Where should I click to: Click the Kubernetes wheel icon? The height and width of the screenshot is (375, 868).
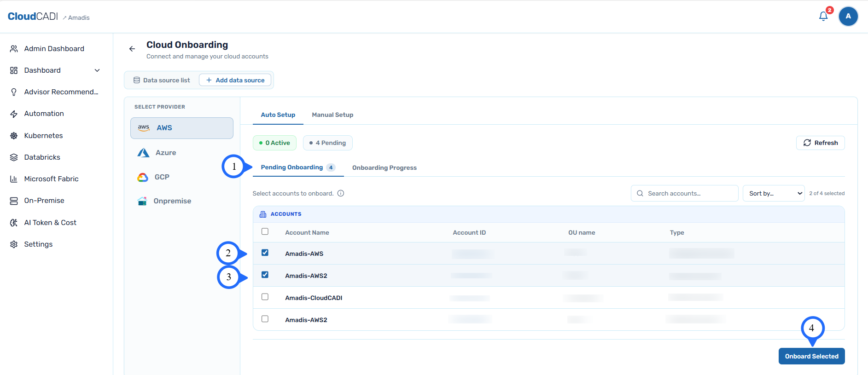point(14,136)
